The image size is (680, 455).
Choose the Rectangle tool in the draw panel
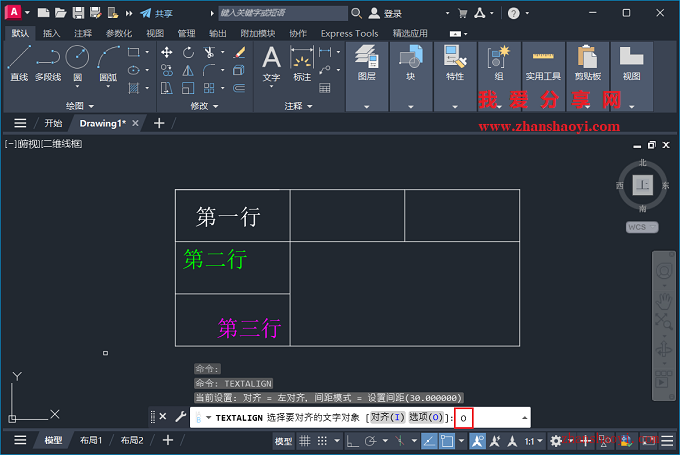click(134, 52)
